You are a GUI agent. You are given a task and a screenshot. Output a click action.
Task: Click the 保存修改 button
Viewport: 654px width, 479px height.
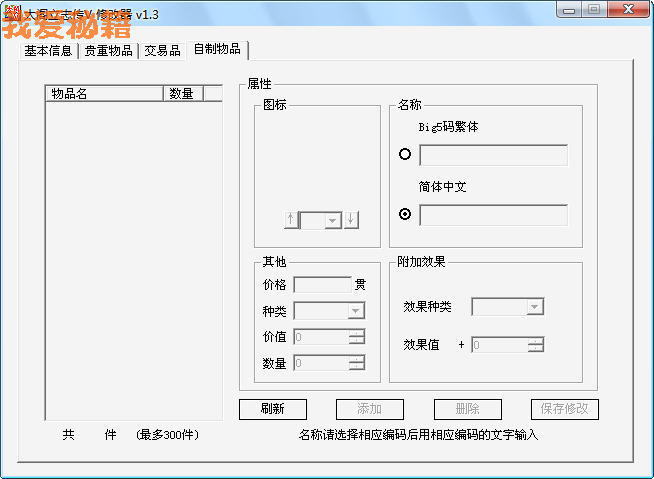(x=564, y=409)
